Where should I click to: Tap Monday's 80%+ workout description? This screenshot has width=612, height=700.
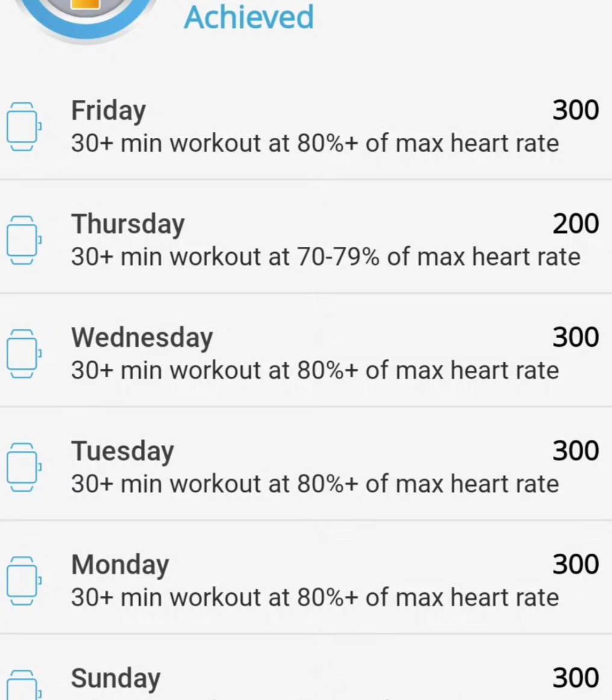pos(314,597)
